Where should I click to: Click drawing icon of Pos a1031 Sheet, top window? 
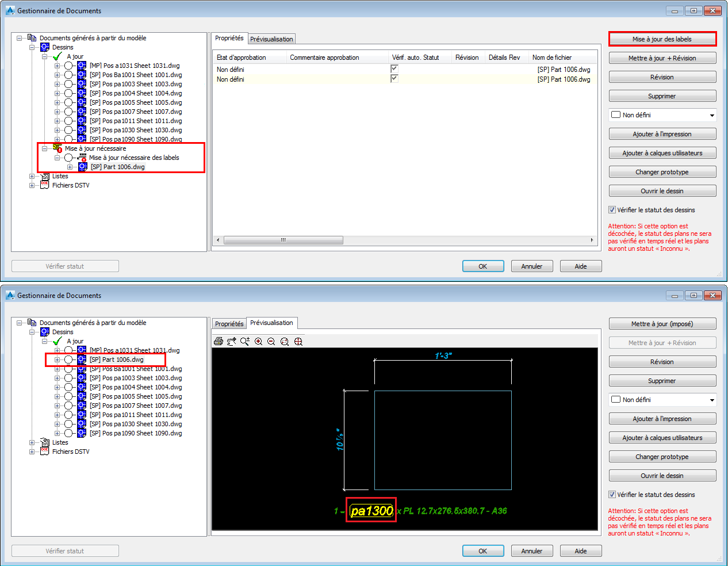(82, 66)
